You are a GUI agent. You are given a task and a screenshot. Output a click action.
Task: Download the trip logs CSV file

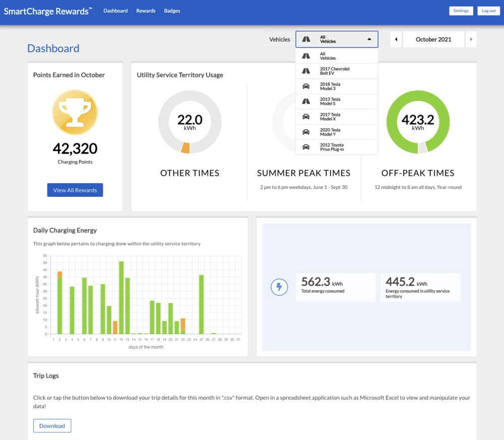52,425
